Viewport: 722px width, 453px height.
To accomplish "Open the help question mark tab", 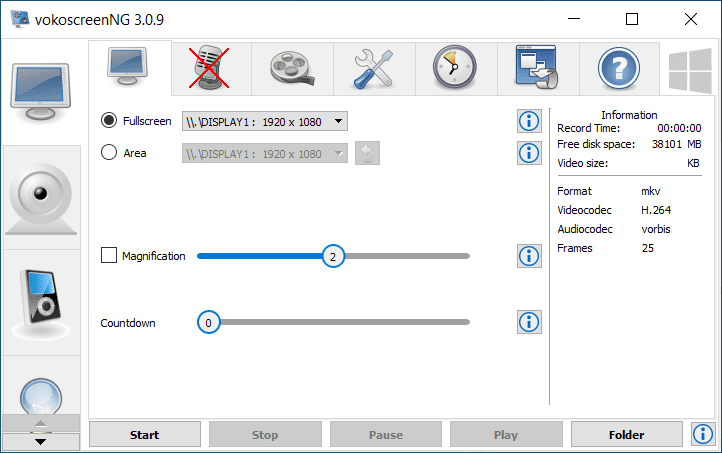I will pyautogui.click(x=619, y=68).
